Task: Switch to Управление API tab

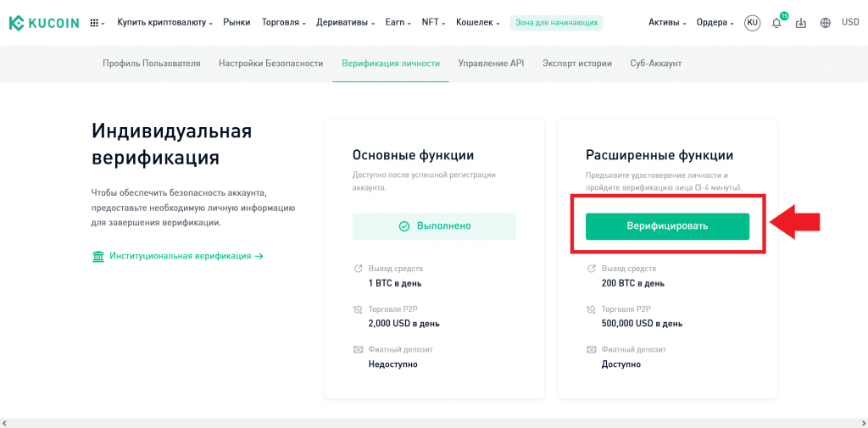Action: (x=491, y=64)
